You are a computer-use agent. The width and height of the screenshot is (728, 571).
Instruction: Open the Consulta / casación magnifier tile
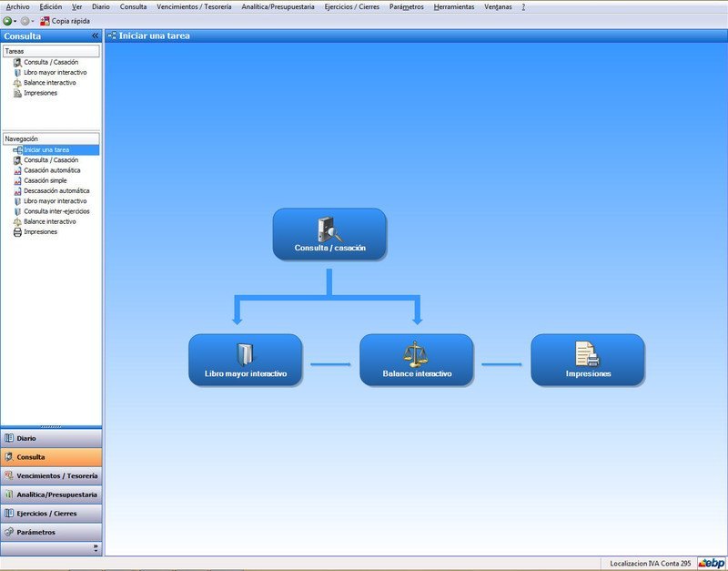click(x=329, y=234)
